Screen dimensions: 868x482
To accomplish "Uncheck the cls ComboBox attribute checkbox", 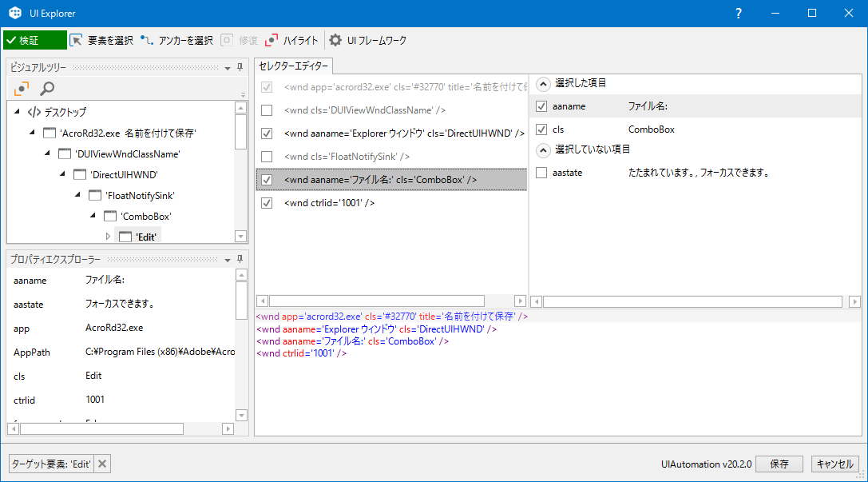I will click(541, 129).
